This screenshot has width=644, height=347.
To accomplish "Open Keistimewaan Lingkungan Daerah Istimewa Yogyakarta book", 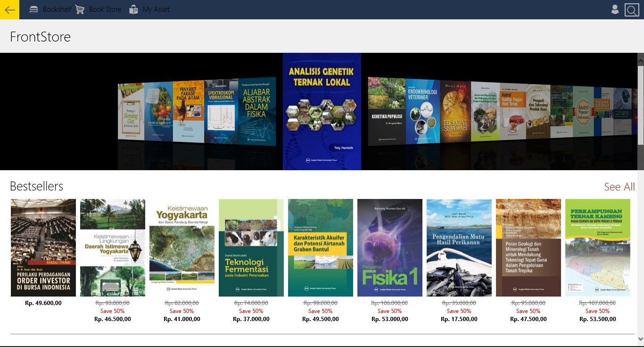I will point(113,248).
